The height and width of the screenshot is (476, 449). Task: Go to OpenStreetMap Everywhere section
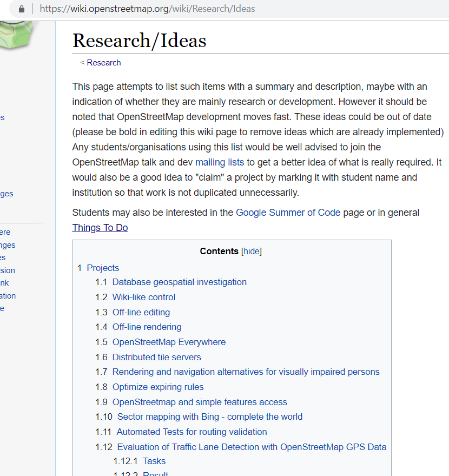169,342
